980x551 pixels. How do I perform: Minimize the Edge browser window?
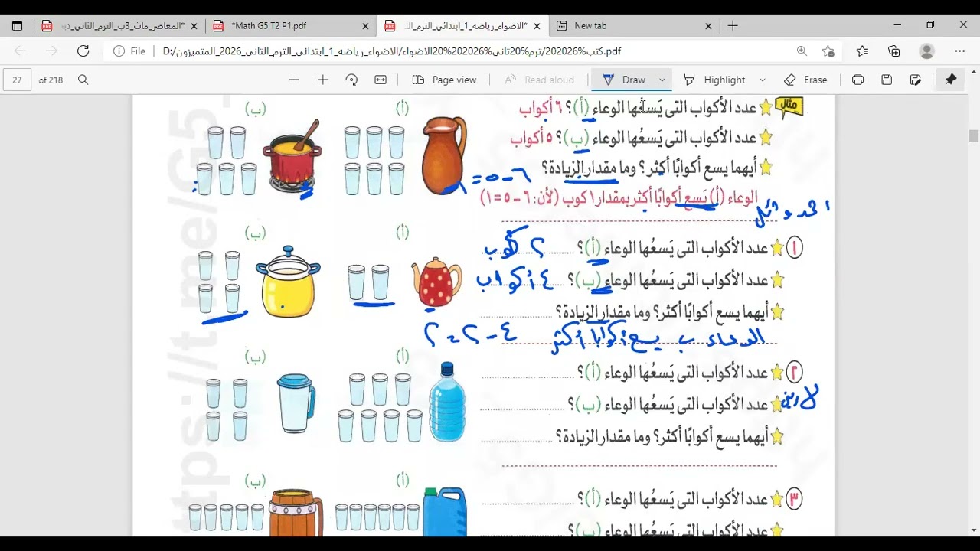(x=897, y=25)
